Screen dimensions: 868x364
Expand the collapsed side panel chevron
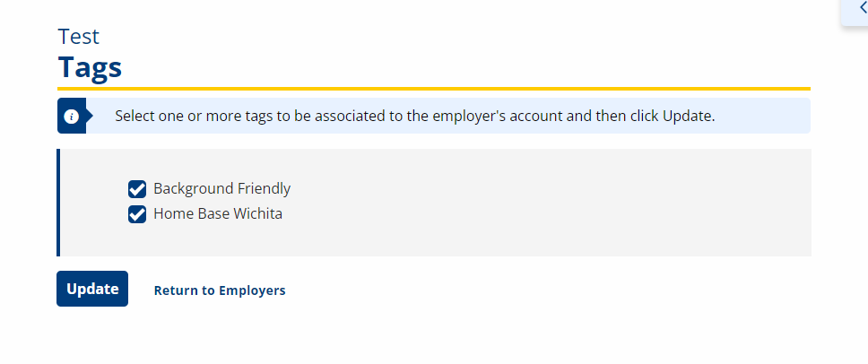point(863,8)
